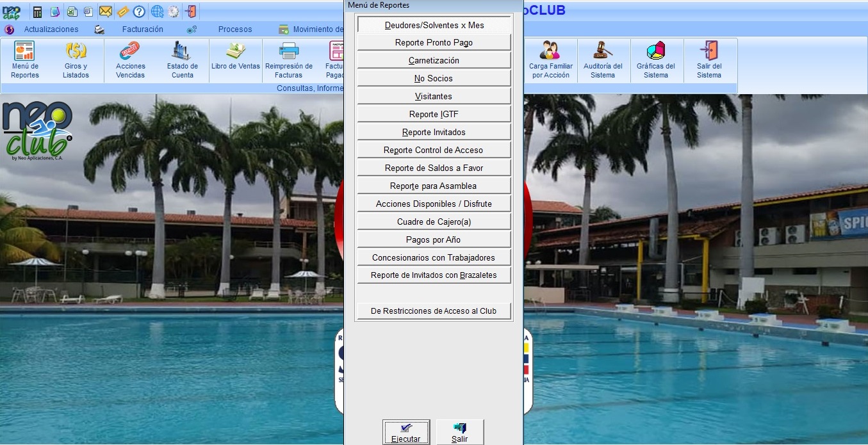Select Reporte Pronto Pago
Viewport: 868px width, 445px height.
(434, 43)
